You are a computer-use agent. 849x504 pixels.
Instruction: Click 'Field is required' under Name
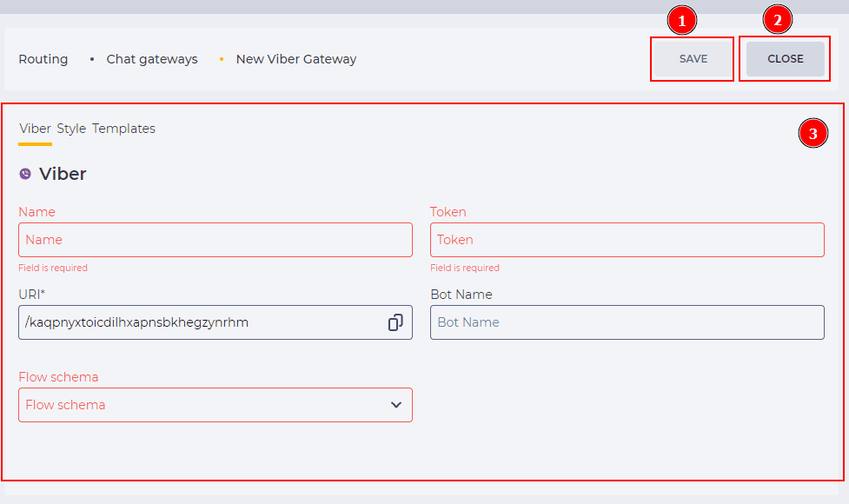[53, 268]
